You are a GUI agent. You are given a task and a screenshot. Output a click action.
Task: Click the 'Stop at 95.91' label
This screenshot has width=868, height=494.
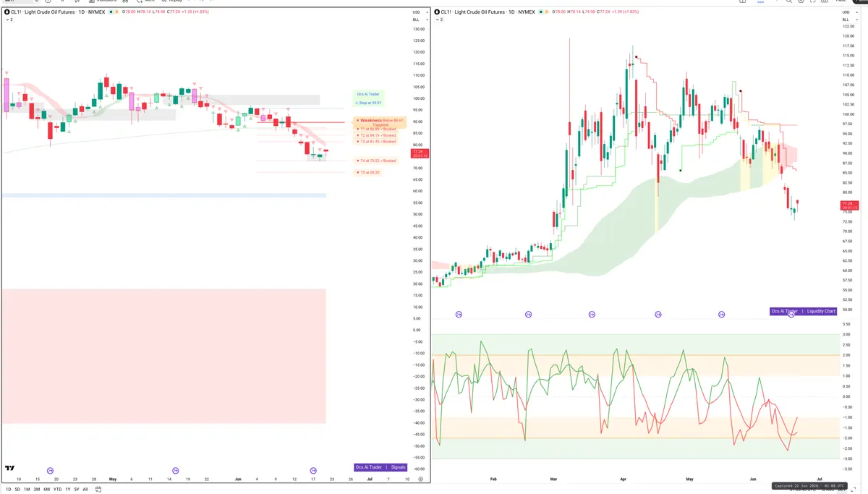click(x=367, y=103)
